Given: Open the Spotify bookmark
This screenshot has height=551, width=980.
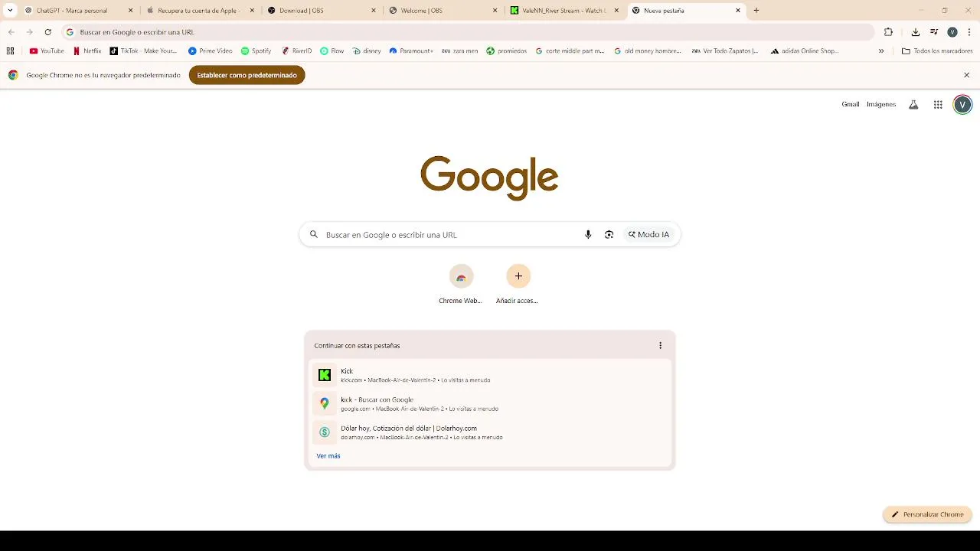Looking at the screenshot, I should [256, 51].
